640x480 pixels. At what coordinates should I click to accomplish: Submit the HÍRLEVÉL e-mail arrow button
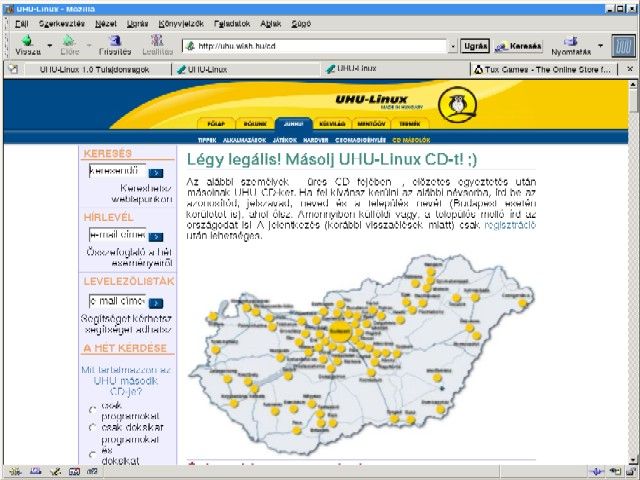tap(156, 237)
